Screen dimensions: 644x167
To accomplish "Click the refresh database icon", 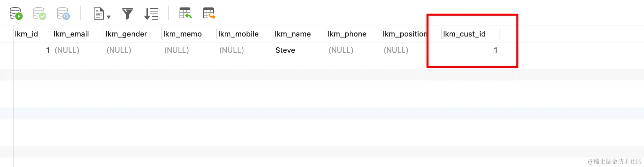I will 63,14.
